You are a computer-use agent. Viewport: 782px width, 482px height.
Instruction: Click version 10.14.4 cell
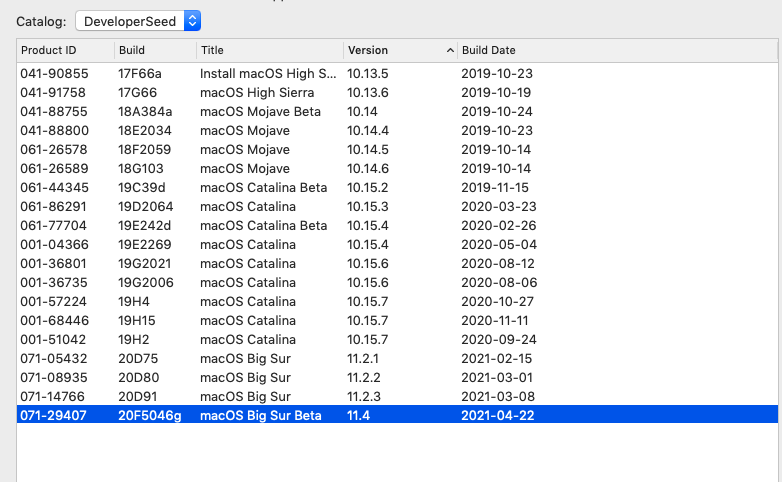[x=368, y=131]
